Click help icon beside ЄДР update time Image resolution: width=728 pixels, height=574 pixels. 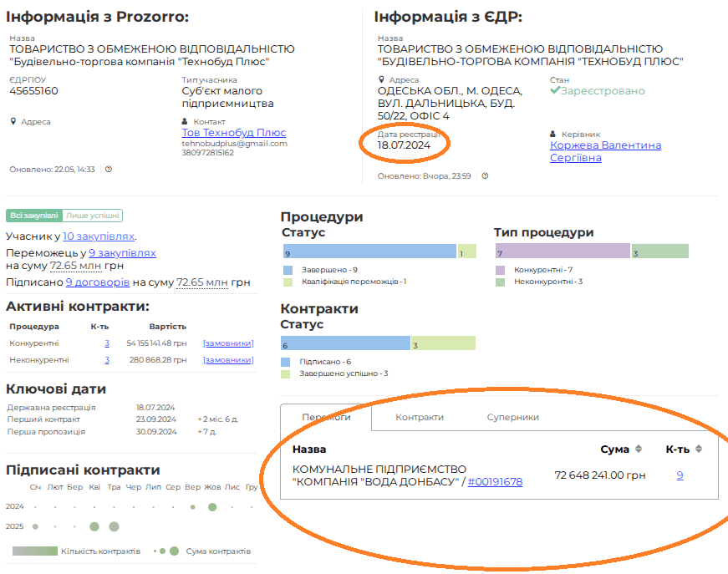coord(485,176)
